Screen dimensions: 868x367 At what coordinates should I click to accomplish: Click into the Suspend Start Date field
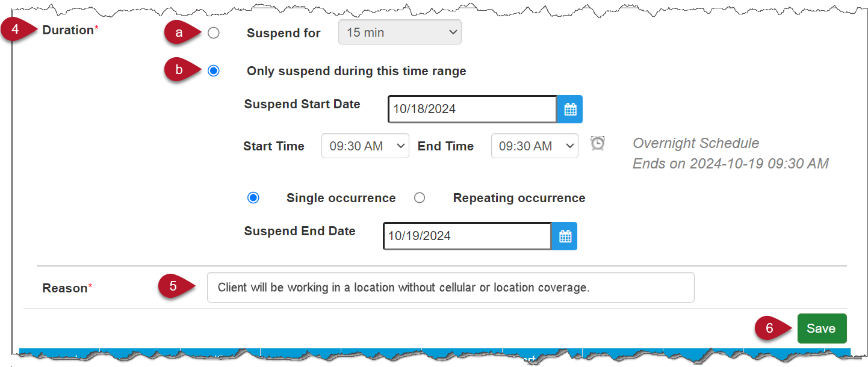pyautogui.click(x=472, y=109)
